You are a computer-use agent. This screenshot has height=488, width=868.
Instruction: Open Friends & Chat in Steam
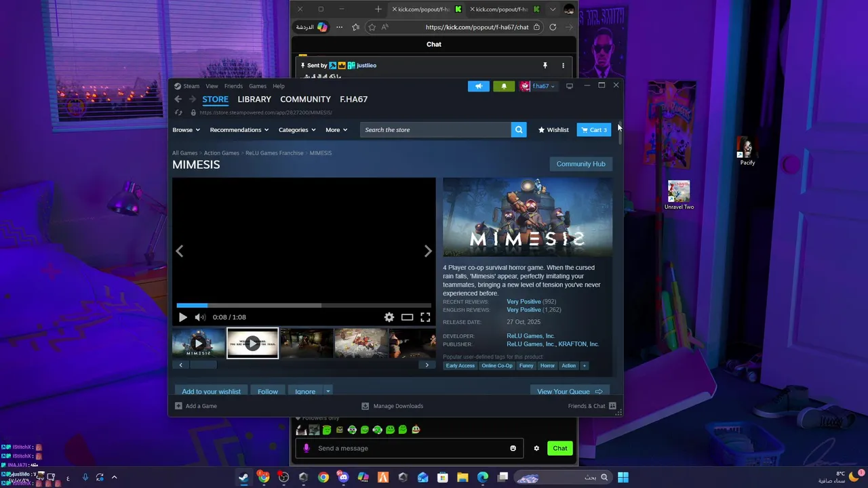pos(591,406)
